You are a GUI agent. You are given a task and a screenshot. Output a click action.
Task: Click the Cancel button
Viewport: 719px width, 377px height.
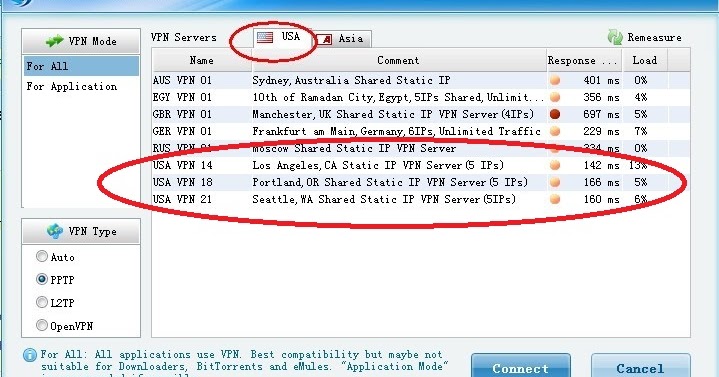coord(640,367)
